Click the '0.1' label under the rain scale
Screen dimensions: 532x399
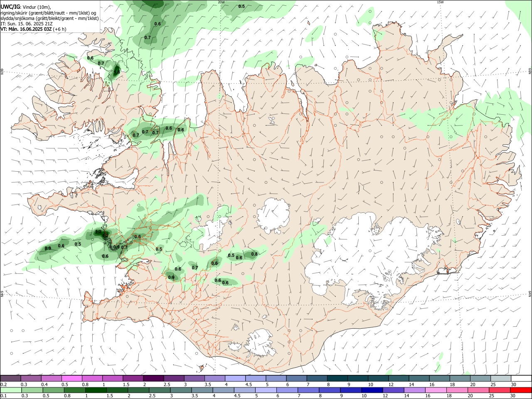[3, 396]
